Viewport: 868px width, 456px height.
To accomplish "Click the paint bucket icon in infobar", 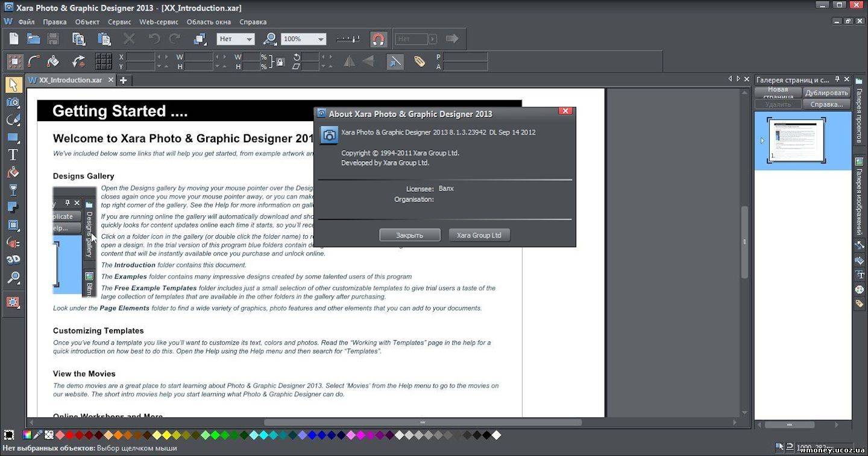I will (x=53, y=61).
